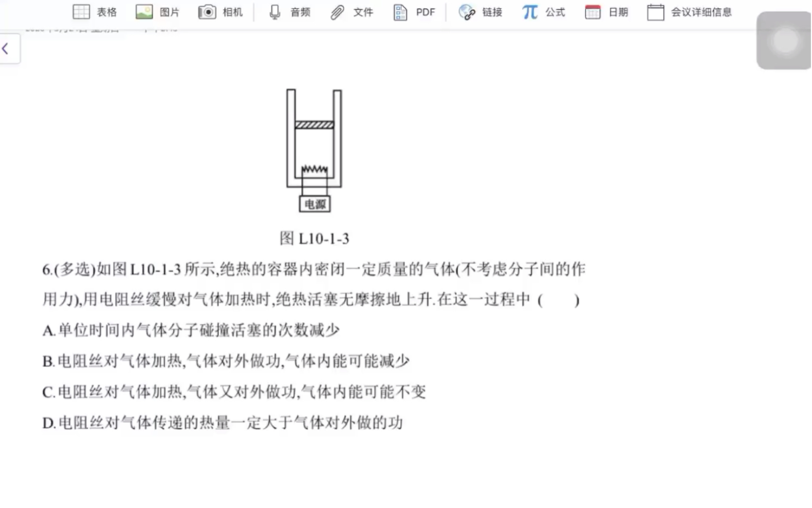Screen dimensions: 812x508
Task: Select the 音频 label in the toolbar
Action: click(x=300, y=12)
